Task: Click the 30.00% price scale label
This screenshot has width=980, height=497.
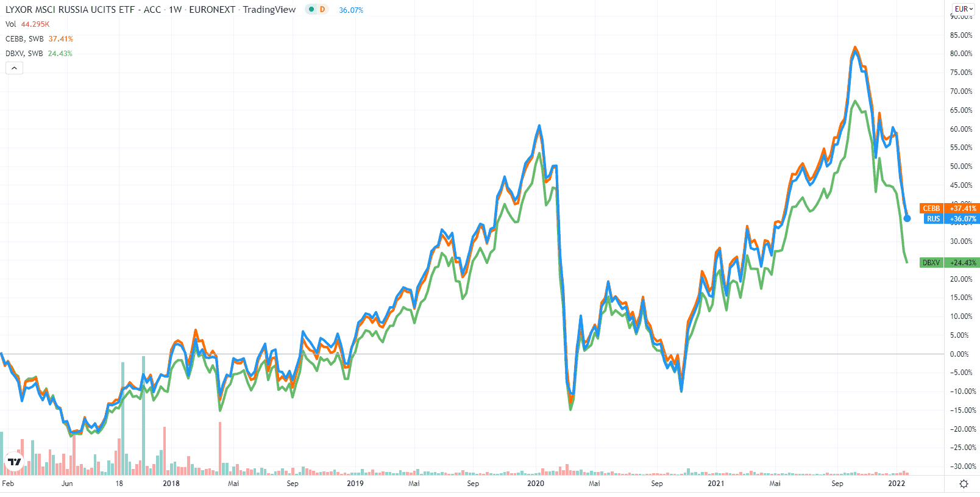Action: tap(961, 241)
